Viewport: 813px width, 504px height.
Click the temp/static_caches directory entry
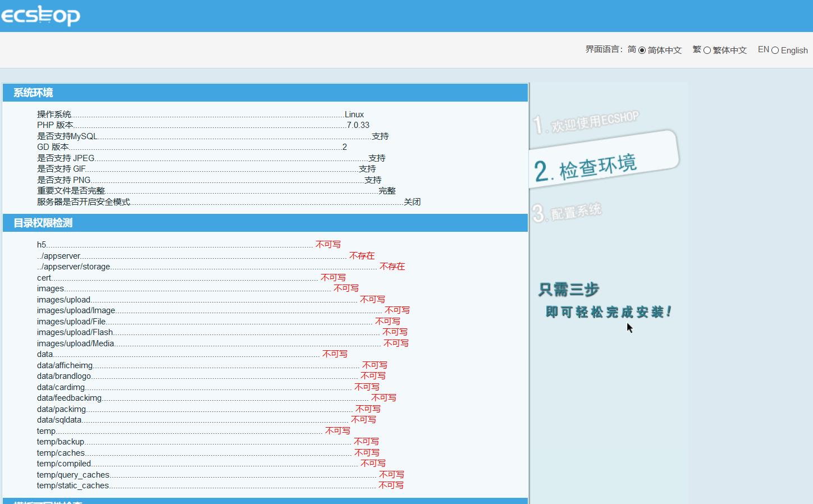pyautogui.click(x=73, y=485)
